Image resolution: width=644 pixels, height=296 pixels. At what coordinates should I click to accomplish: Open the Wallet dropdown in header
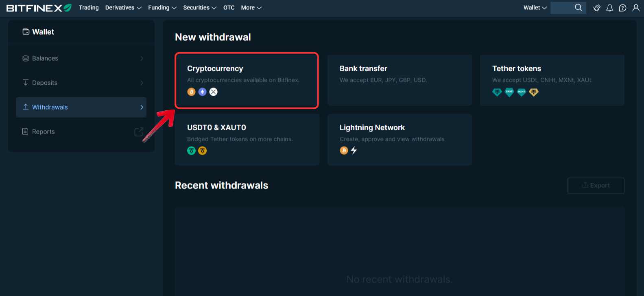coord(535,8)
